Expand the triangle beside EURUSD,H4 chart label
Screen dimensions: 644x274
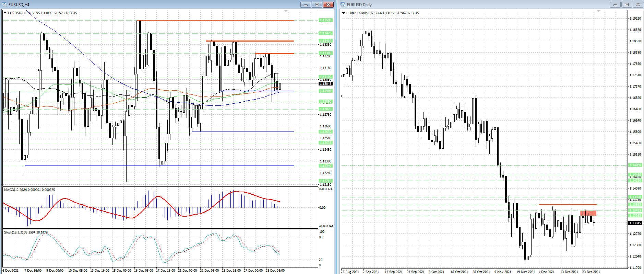5,13
